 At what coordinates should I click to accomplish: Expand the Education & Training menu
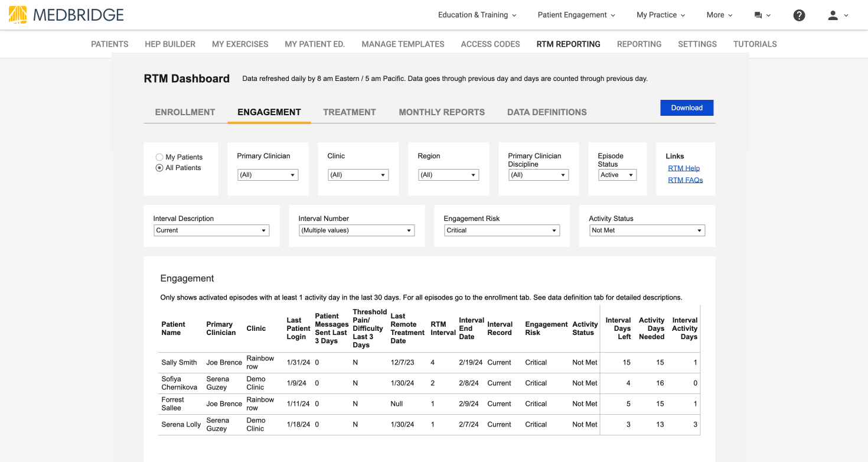coord(477,15)
